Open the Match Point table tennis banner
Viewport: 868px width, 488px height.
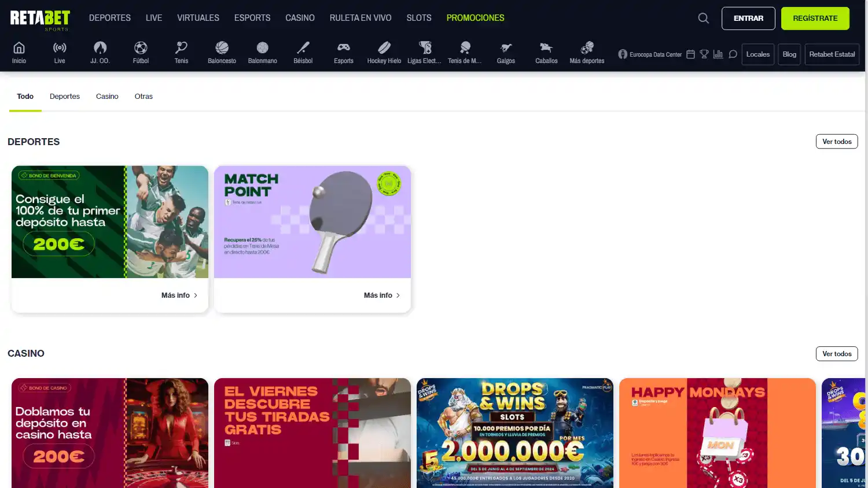312,222
